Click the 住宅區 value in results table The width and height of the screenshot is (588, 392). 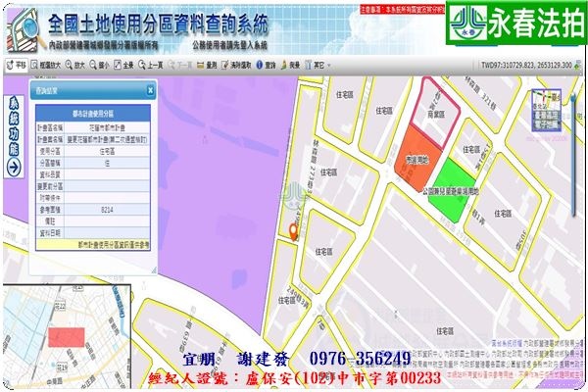pos(107,151)
